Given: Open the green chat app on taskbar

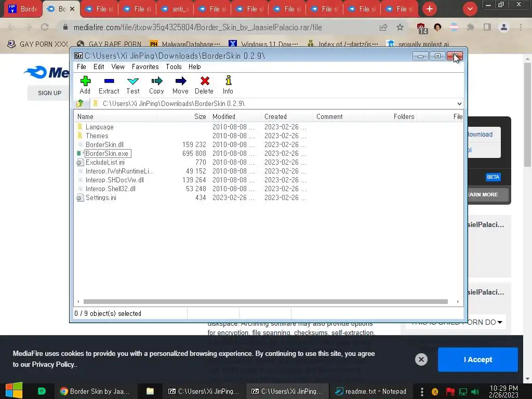Looking at the screenshot, I should tap(42, 391).
